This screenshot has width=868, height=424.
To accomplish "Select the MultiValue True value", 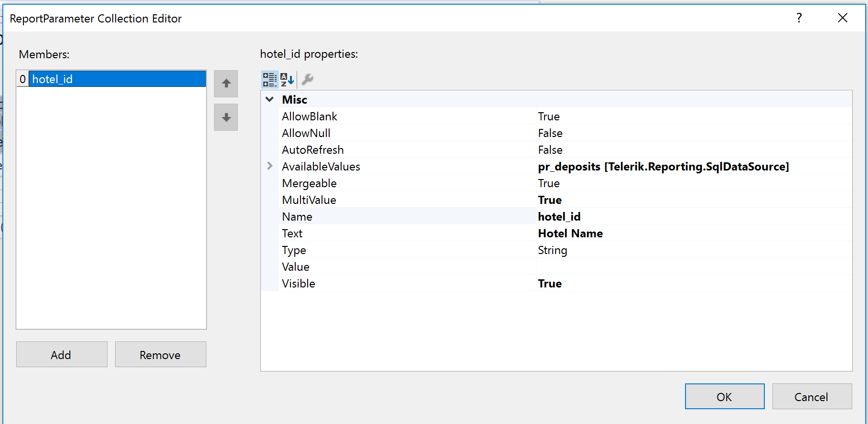I will pyautogui.click(x=550, y=200).
